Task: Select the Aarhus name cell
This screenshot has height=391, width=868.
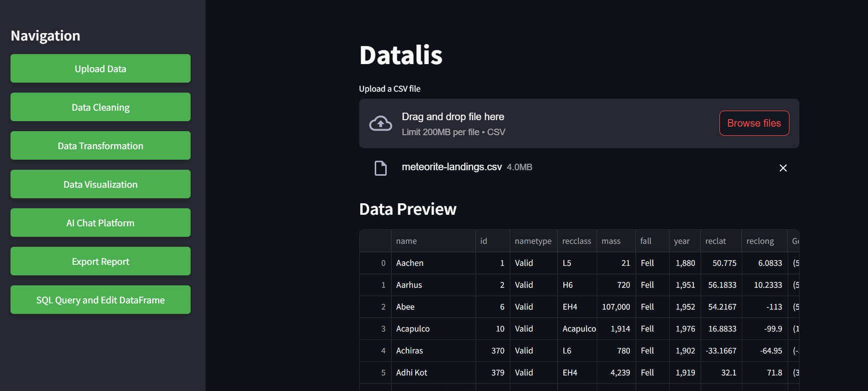Action: (433, 285)
